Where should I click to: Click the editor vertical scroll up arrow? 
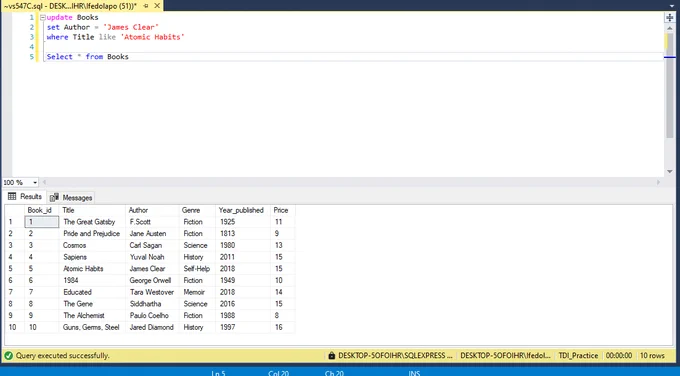point(670,27)
